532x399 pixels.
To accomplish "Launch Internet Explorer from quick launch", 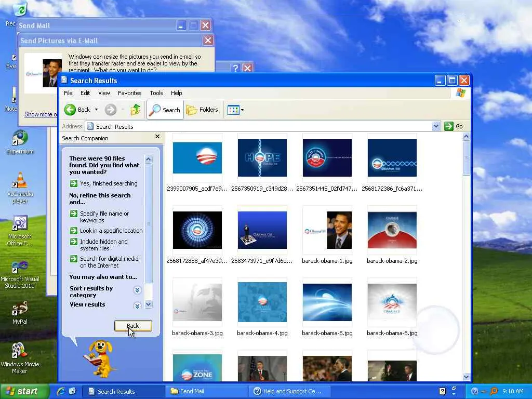I will [x=61, y=391].
